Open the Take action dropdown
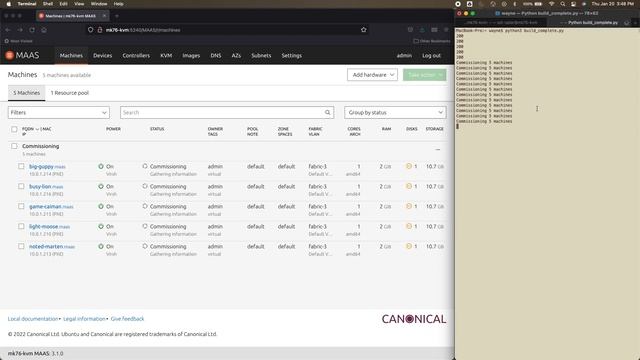The height and width of the screenshot is (360, 640). 424,75
